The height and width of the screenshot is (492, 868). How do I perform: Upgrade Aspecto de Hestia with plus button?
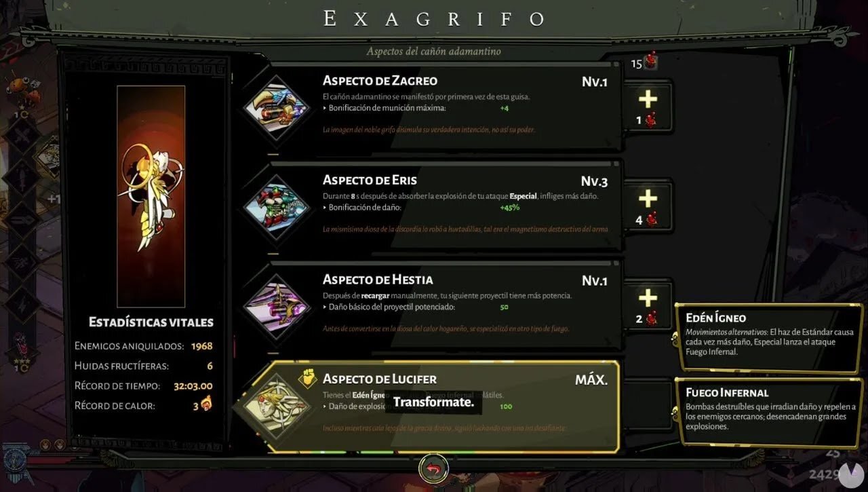click(648, 305)
